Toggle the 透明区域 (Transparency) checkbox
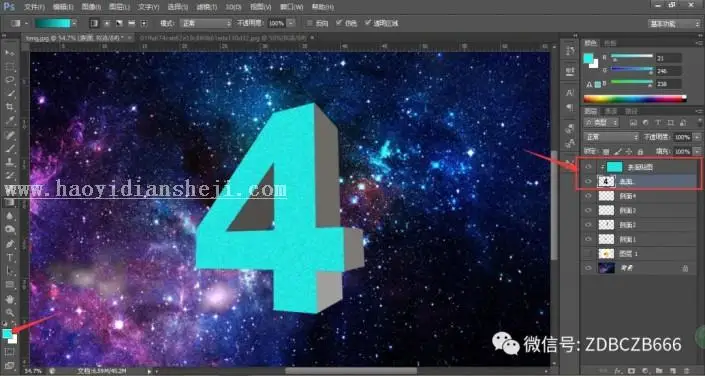The width and height of the screenshot is (705, 376). [x=367, y=23]
